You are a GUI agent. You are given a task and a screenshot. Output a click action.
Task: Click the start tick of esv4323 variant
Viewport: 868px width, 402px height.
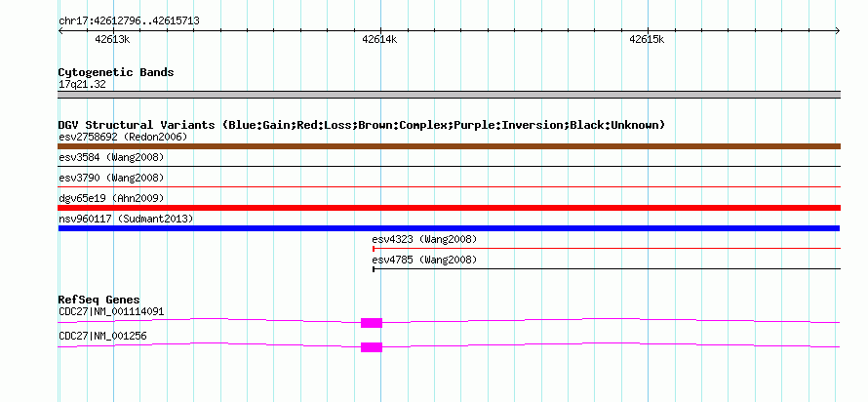pyautogui.click(x=374, y=249)
